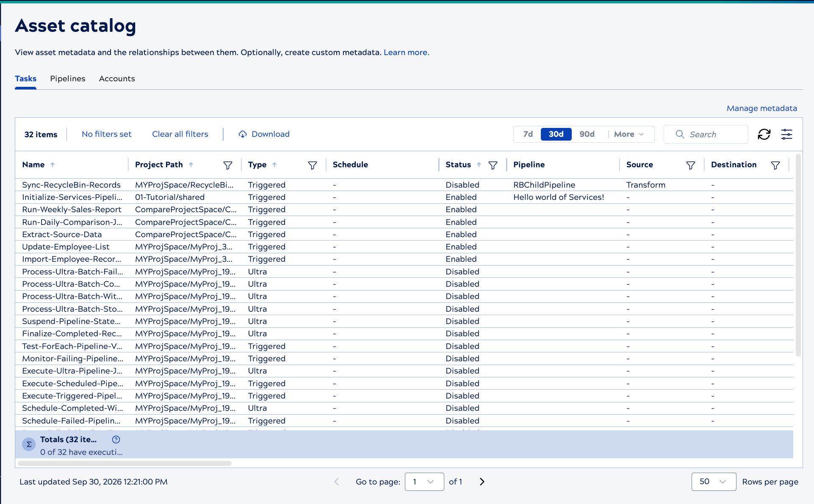Sort by Type using its arrow
Image resolution: width=814 pixels, height=504 pixels.
[274, 165]
